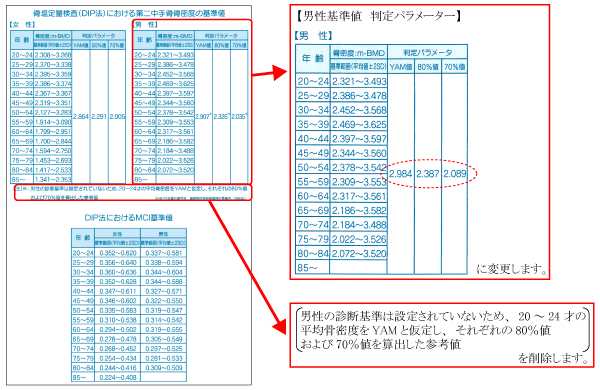Click the male MCI value 0.337~0.581
The height and width of the screenshot is (390, 600).
coord(163,253)
